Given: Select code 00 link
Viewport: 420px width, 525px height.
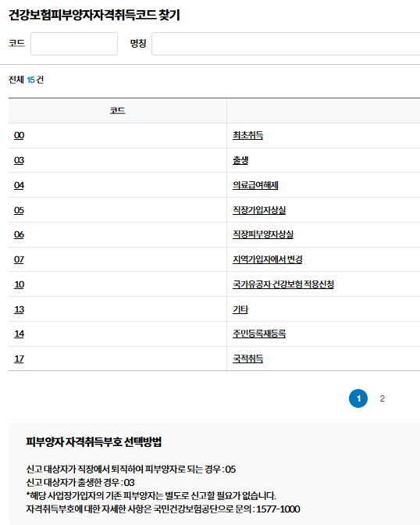Looking at the screenshot, I should [19, 135].
